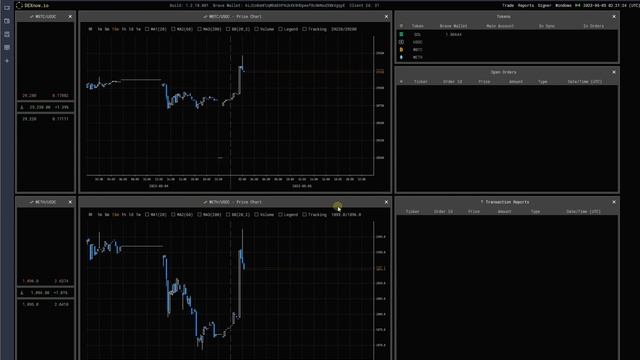Open the Windows menu
The image size is (640, 360).
click(563, 6)
